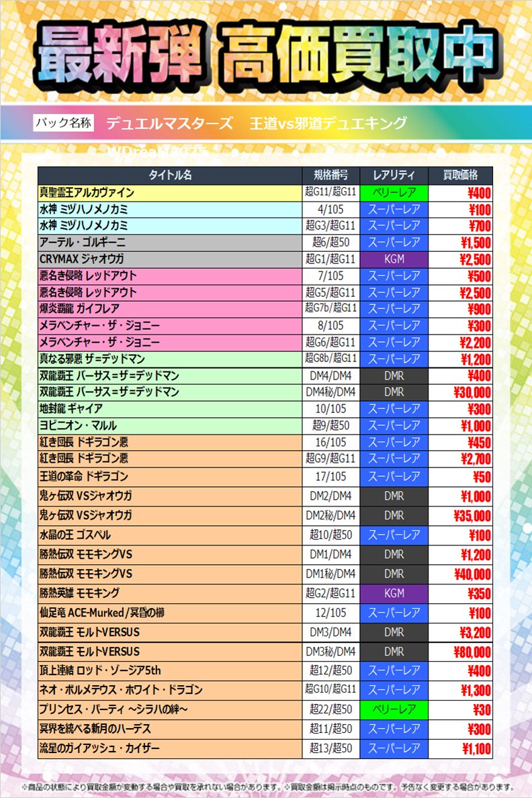Click the '8/105' number cell

pos(331,325)
